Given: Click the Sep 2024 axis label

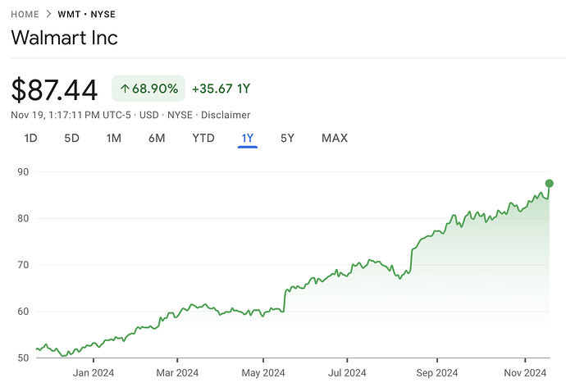Looking at the screenshot, I should click(x=436, y=373).
